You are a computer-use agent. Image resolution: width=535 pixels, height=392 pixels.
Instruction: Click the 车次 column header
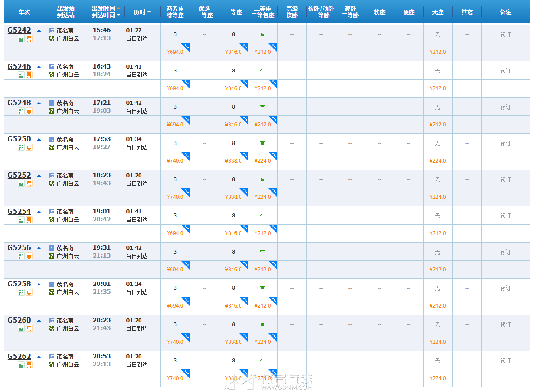click(x=24, y=12)
